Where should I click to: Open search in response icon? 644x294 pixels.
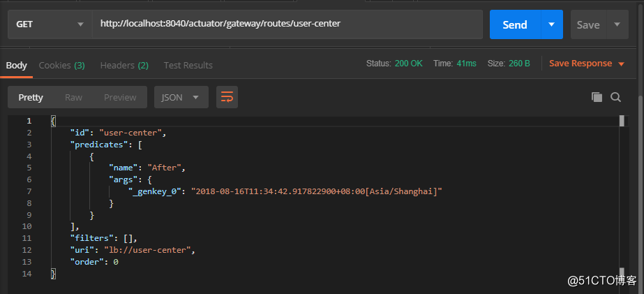pos(615,97)
